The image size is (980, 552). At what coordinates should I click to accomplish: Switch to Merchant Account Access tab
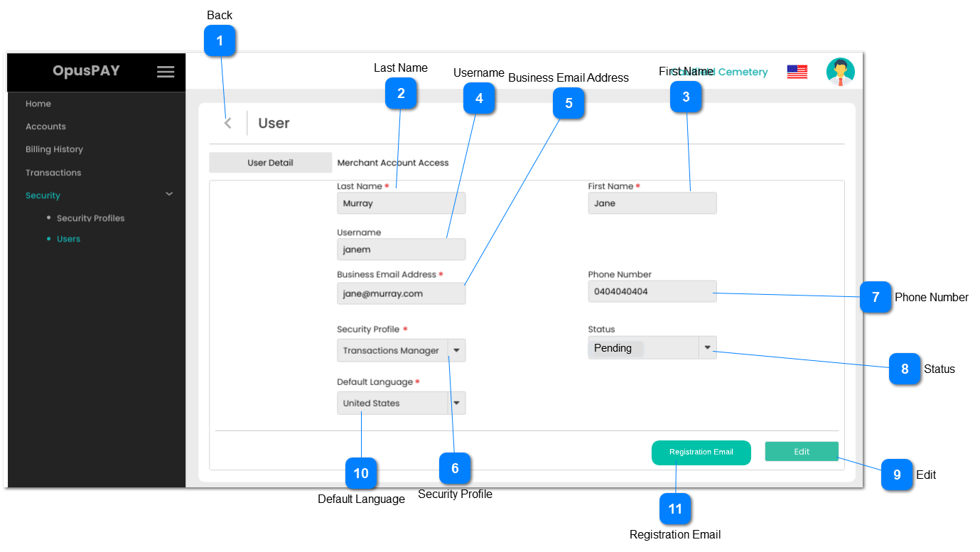click(392, 163)
